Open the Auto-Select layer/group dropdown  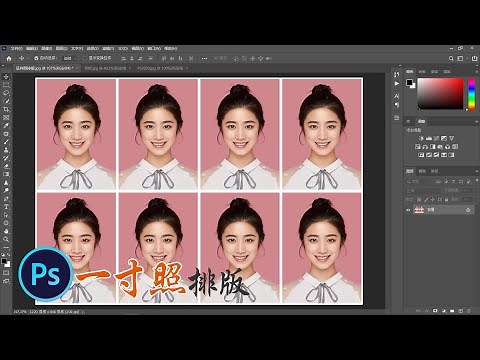click(70, 58)
